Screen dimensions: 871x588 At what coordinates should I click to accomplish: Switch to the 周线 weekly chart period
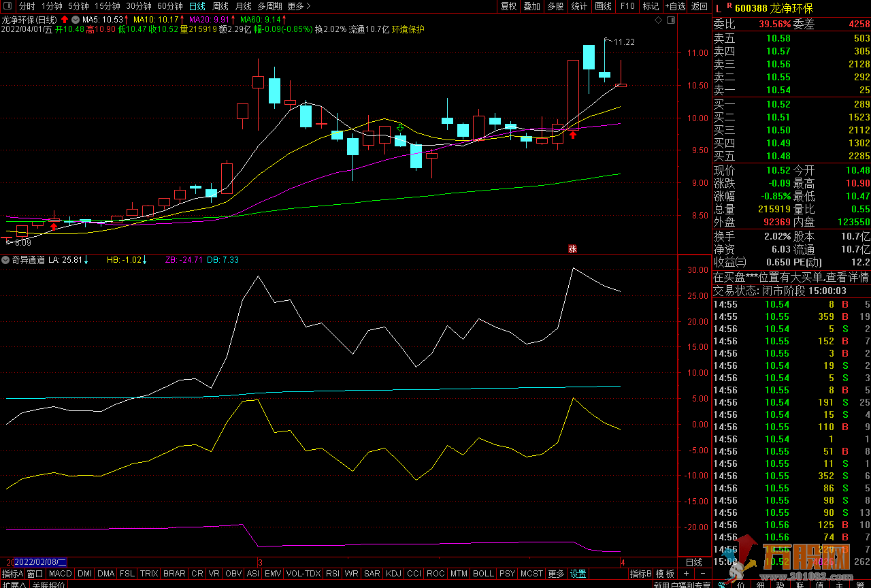[220, 6]
